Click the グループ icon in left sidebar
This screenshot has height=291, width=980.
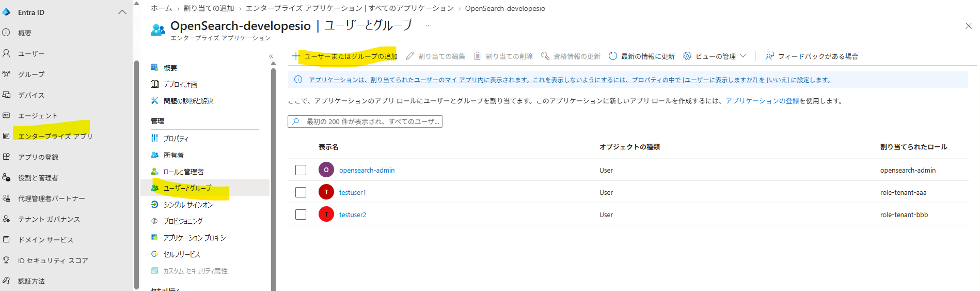click(x=6, y=74)
